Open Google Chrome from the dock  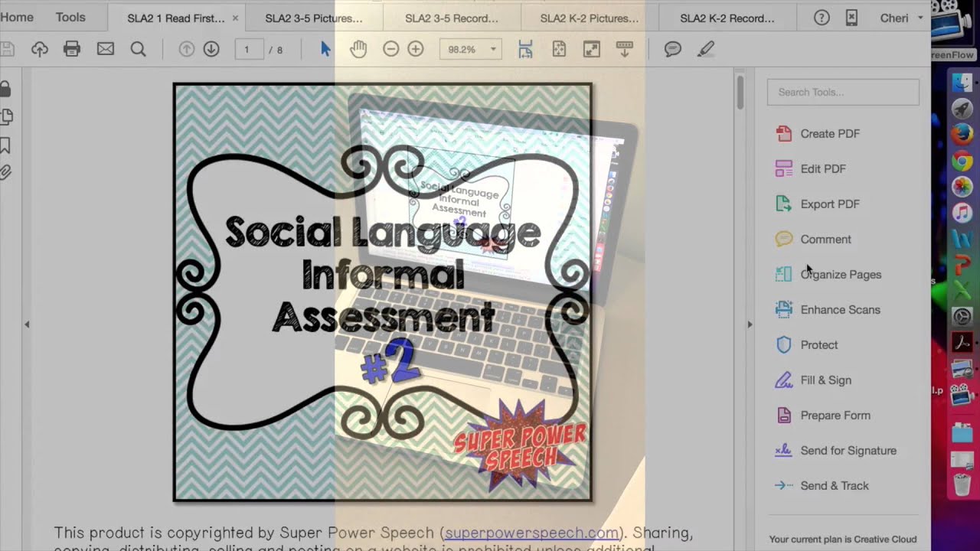[x=962, y=161]
